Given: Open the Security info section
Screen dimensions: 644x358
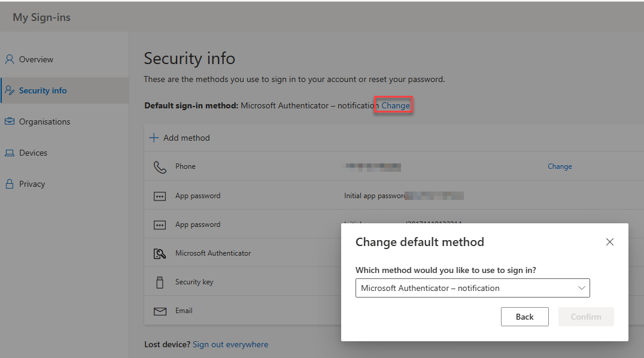Looking at the screenshot, I should 42,90.
